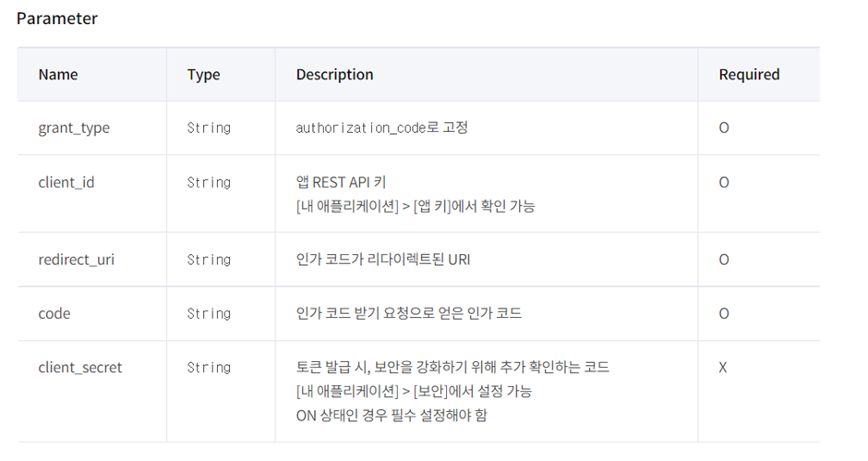Click the code parameter name
The height and width of the screenshot is (461, 868).
point(54,313)
